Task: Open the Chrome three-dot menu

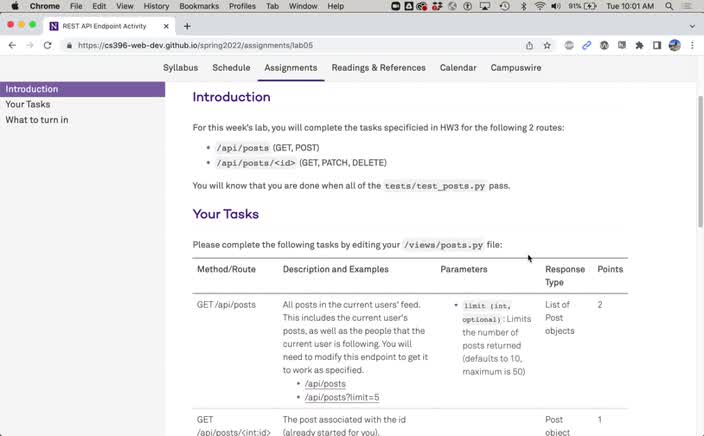Action: point(693,45)
